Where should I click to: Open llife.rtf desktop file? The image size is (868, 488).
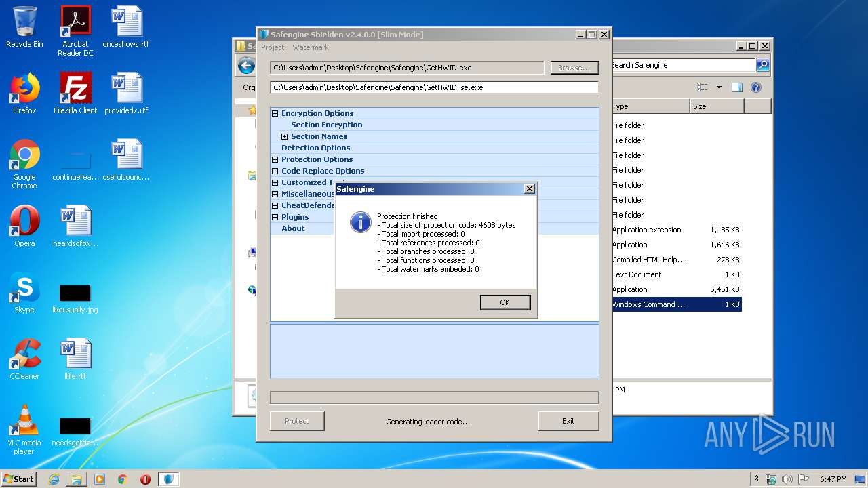pos(75,359)
